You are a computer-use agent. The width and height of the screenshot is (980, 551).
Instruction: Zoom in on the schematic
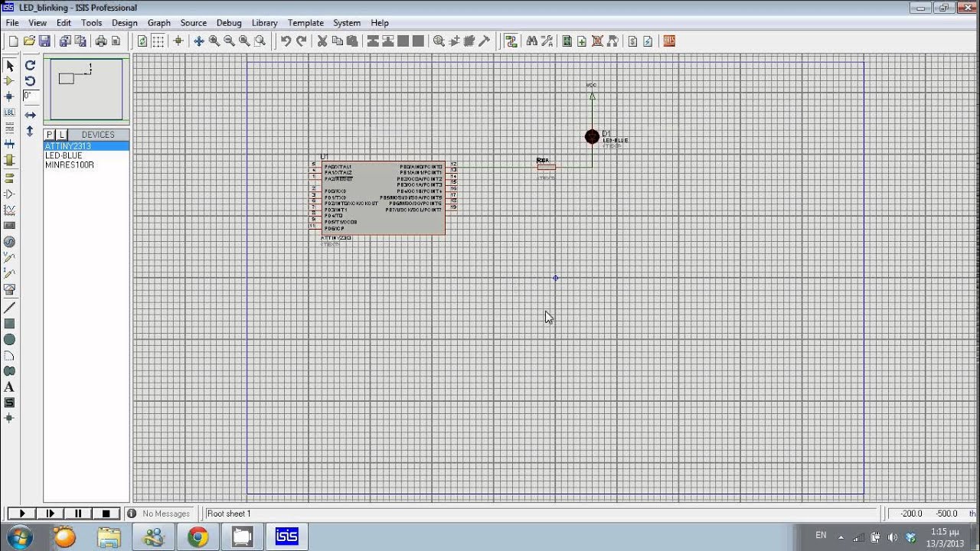[x=214, y=41]
